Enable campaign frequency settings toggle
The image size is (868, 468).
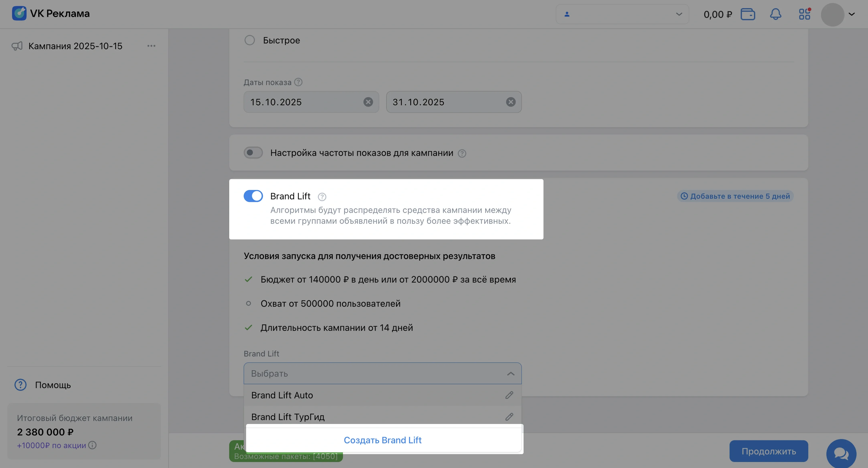[253, 153]
